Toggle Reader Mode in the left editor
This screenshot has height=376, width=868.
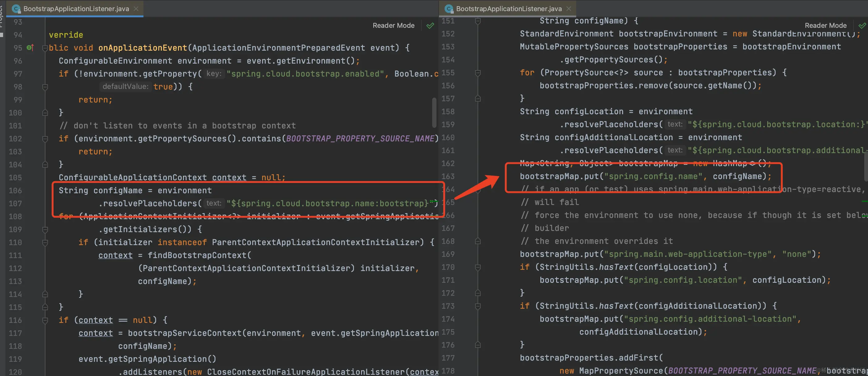pyautogui.click(x=393, y=26)
